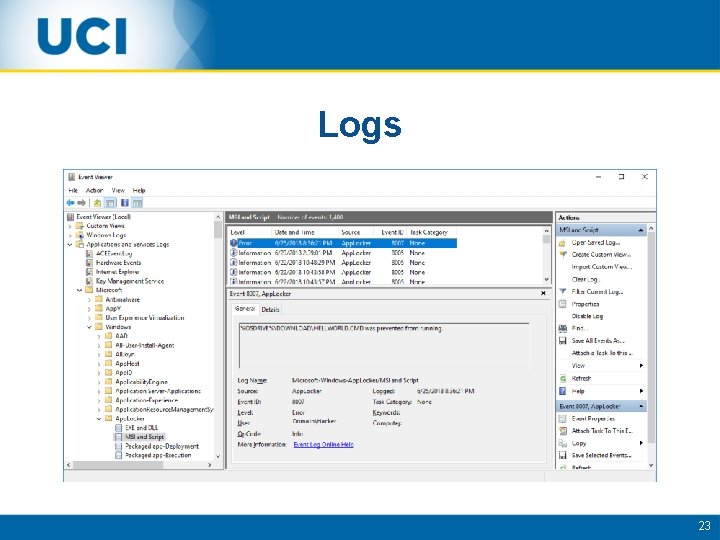Select the Information event at 10:48:29 PM
This screenshot has height=540, width=720.
[343, 263]
